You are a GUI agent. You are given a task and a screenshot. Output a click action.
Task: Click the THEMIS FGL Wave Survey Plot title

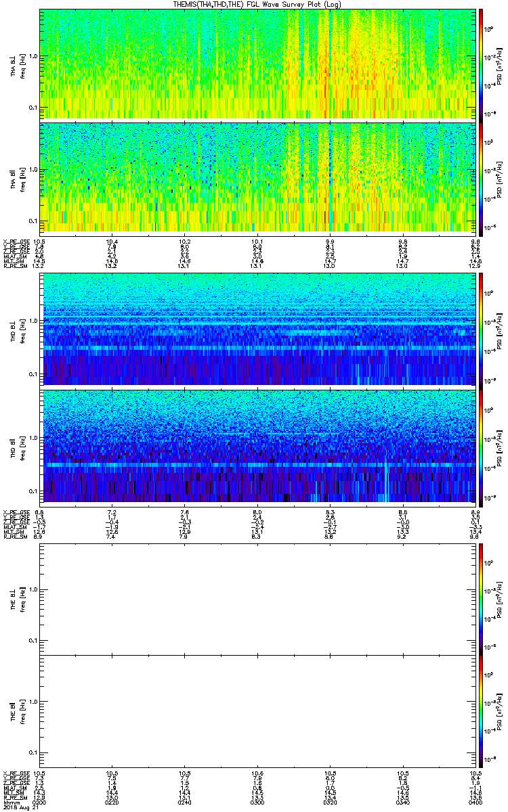[256, 4]
